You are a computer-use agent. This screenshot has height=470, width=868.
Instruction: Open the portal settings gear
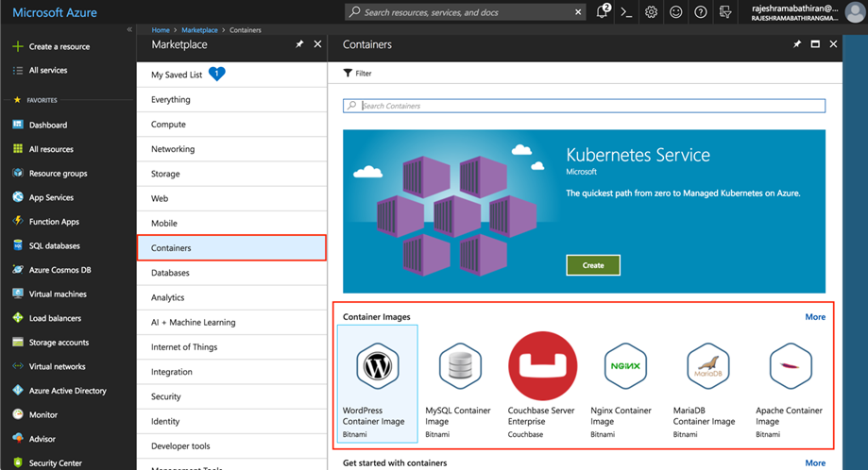tap(651, 12)
